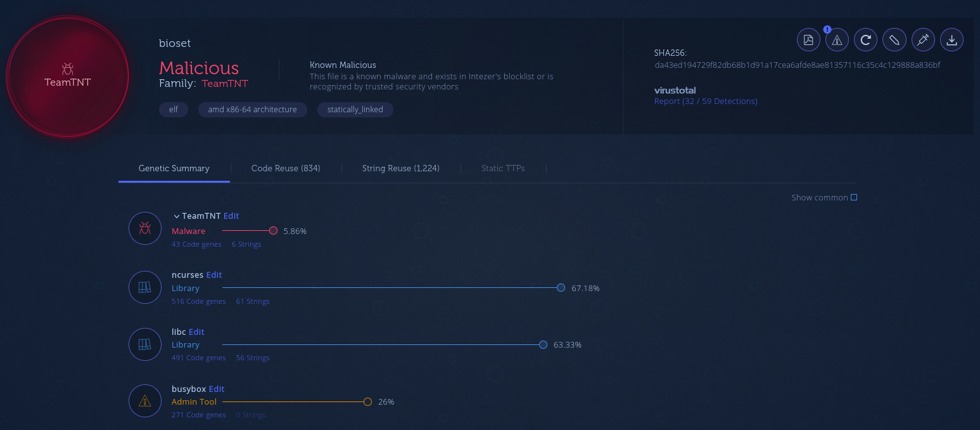Click the 63.33% value for libc
980x430 pixels.
(x=568, y=345)
